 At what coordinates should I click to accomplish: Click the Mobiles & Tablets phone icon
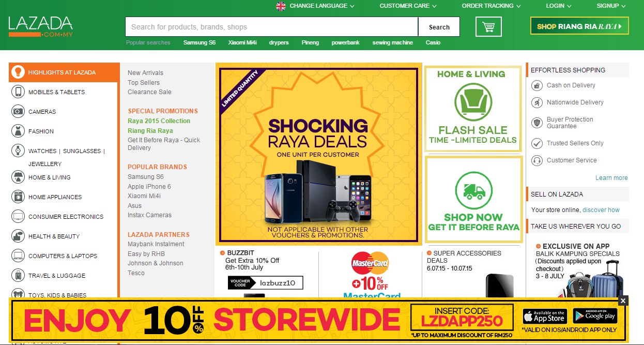(18, 92)
